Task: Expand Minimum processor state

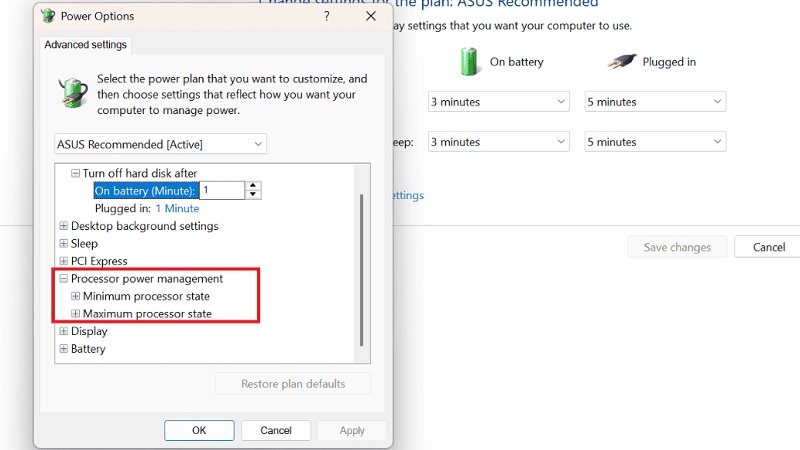Action: [76, 296]
